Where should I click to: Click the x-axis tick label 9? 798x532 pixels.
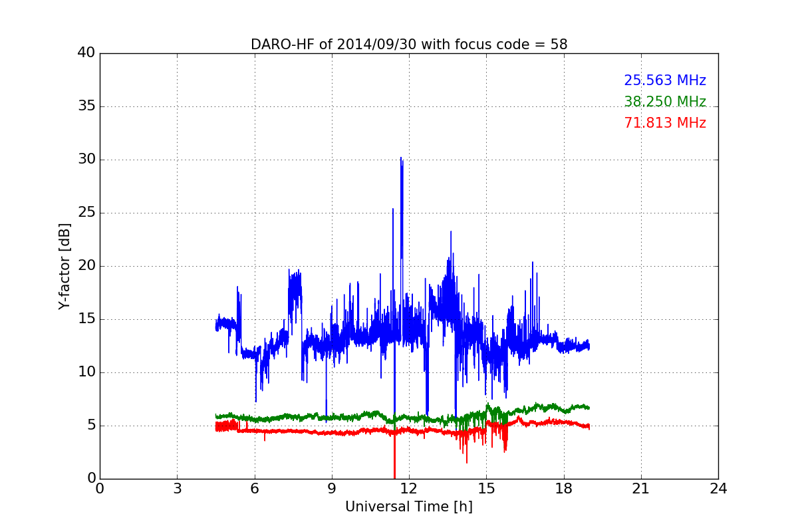point(332,489)
